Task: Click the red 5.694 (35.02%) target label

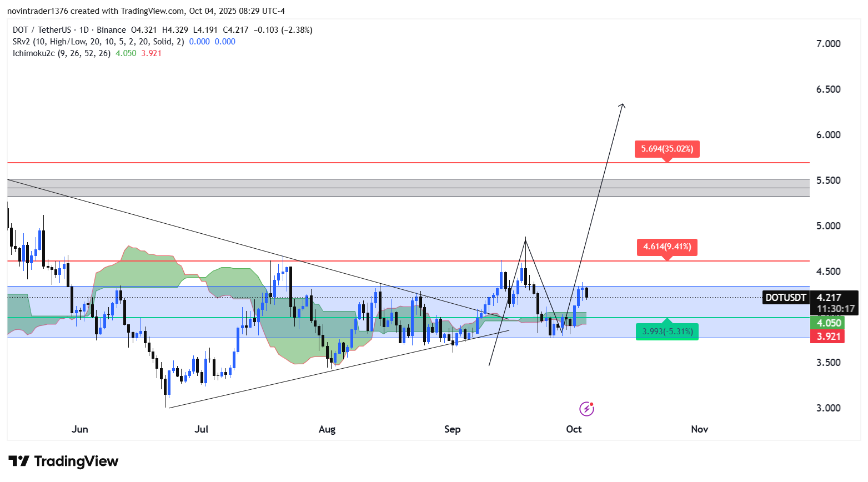Action: 666,149
